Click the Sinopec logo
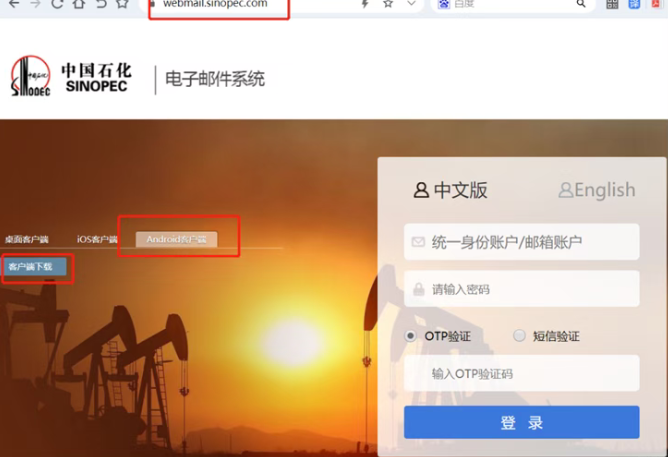This screenshot has height=457, width=668. pyautogui.click(x=30, y=76)
